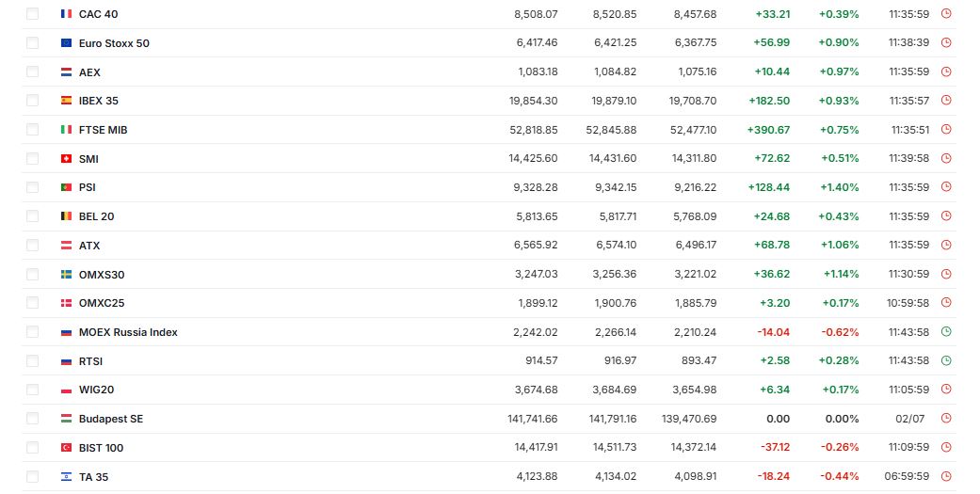This screenshot has width=980, height=494.
Task: Click the PSI change percent +1.40%
Action: click(x=840, y=187)
